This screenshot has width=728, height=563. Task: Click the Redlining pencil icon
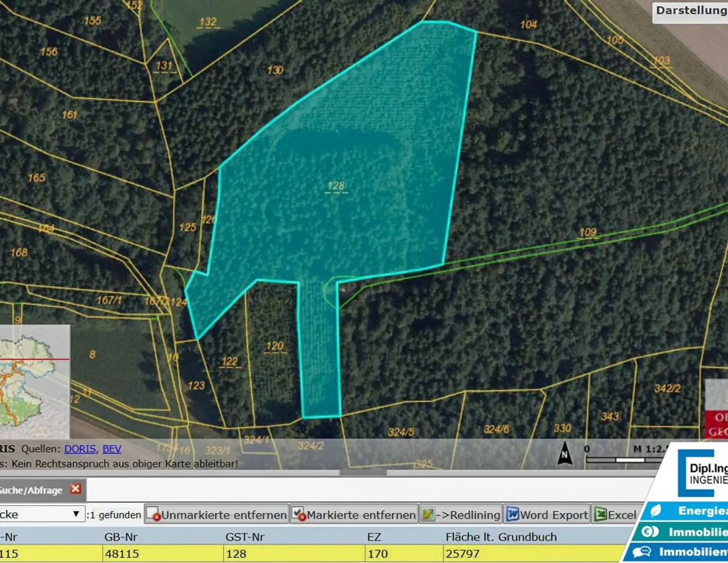click(x=428, y=515)
